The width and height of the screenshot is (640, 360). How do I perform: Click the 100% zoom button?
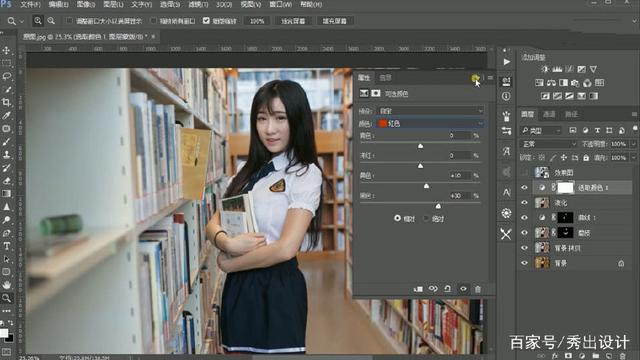coord(257,21)
